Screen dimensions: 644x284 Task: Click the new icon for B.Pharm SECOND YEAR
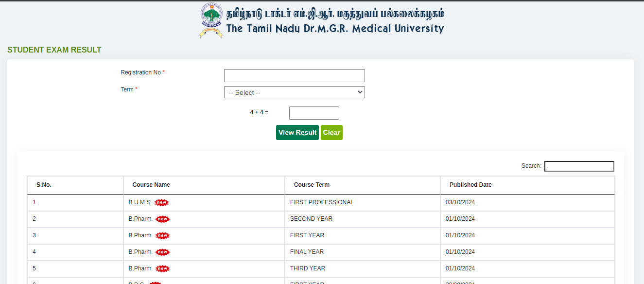coord(163,219)
